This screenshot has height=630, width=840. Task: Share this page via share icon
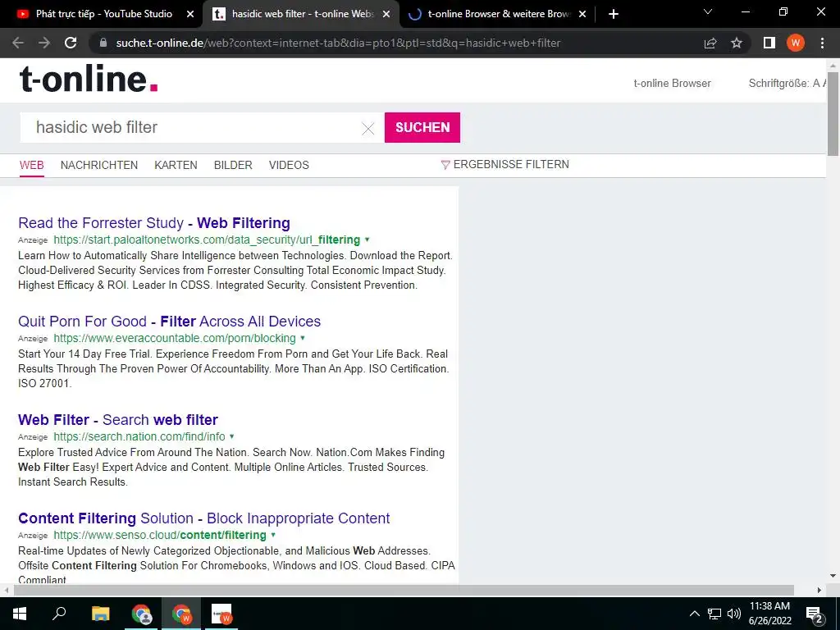(710, 43)
